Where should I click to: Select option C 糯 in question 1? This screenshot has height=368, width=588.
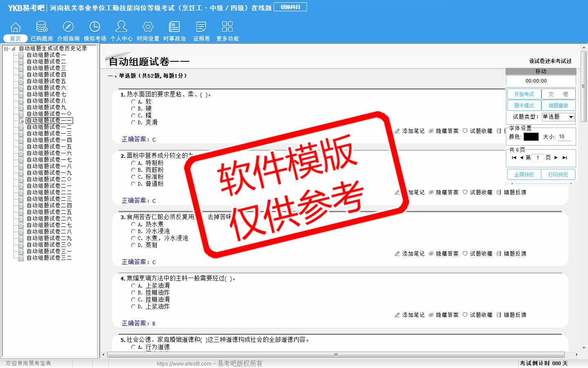133,115
